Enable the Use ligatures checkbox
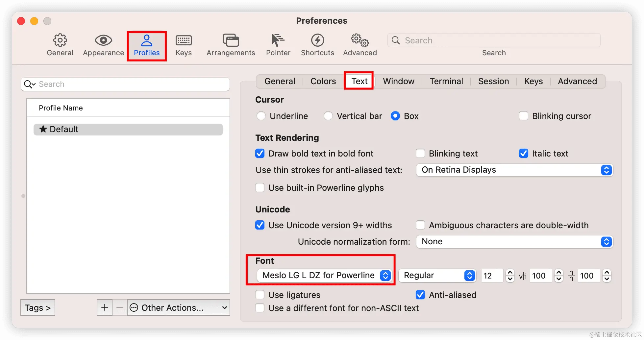 point(260,295)
